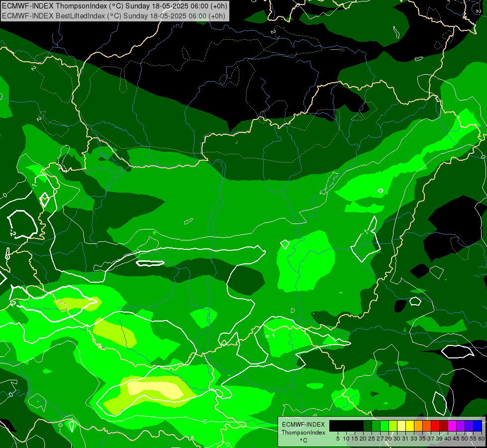Select the violet 50–55 legend swatch
This screenshot has height=448, width=487.
tap(469, 426)
